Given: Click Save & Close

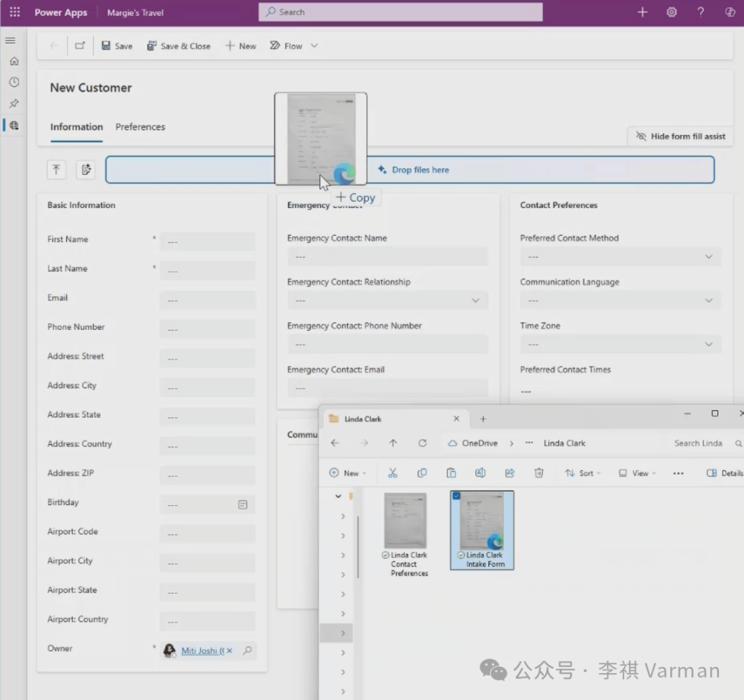Looking at the screenshot, I should pos(178,45).
